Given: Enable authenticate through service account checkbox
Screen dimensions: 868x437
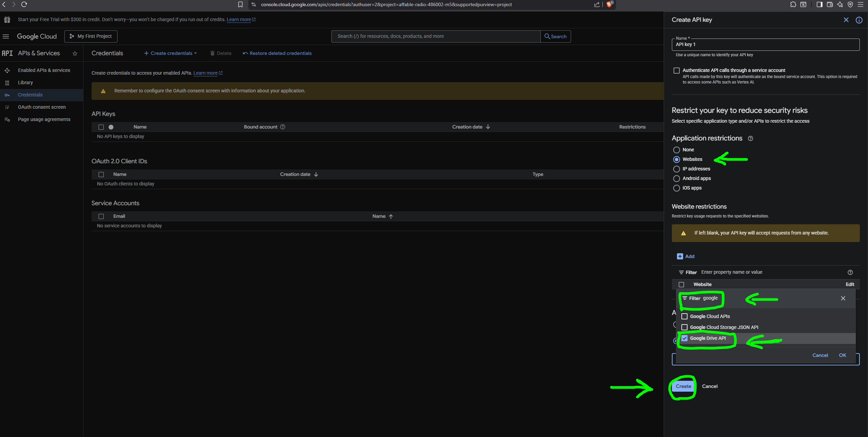Looking at the screenshot, I should click(x=677, y=71).
